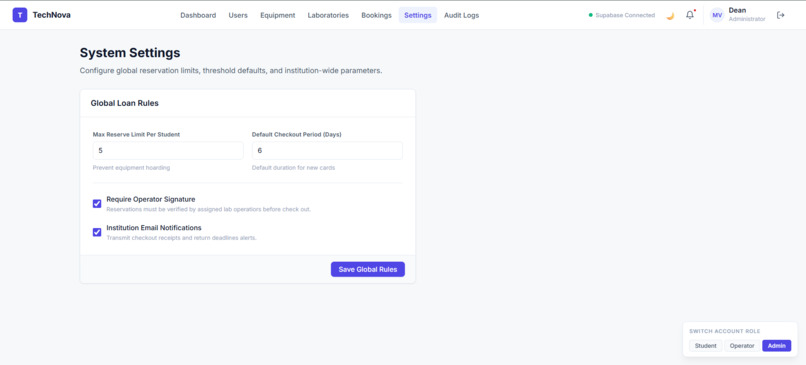Click the logout arrow icon
Image resolution: width=806 pixels, height=365 pixels.
[781, 15]
